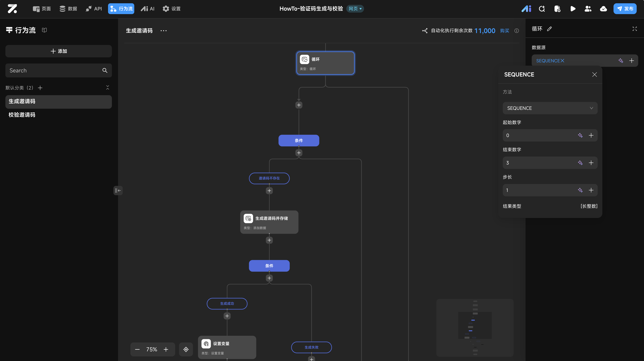The height and width of the screenshot is (361, 644).
Task: Click the 购买 link
Action: point(505,31)
